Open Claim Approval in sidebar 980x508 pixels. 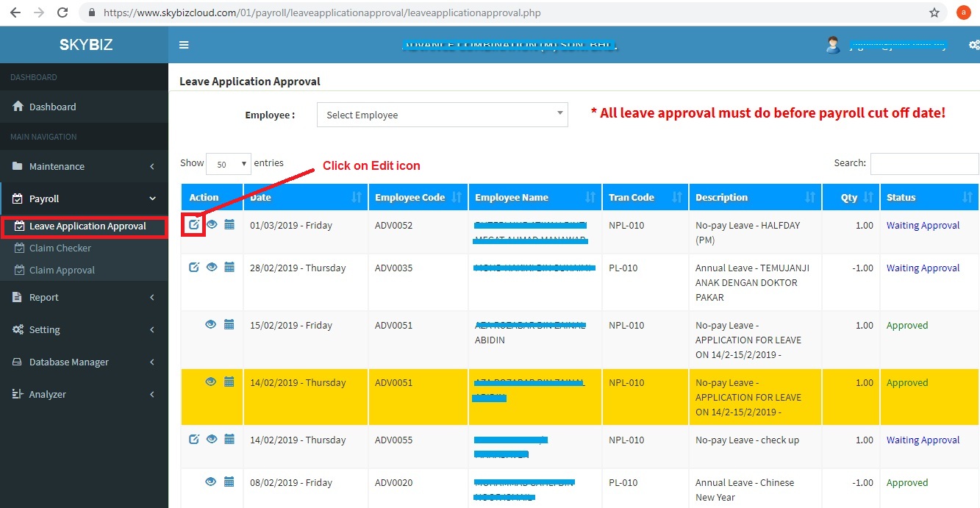(62, 270)
